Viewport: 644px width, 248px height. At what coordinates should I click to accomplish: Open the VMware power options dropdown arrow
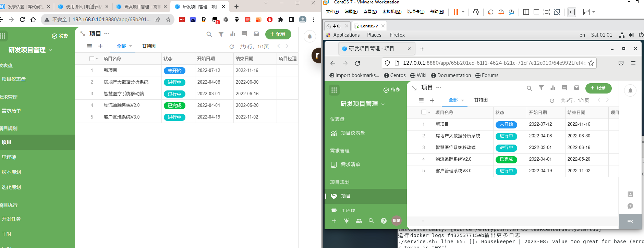(463, 12)
